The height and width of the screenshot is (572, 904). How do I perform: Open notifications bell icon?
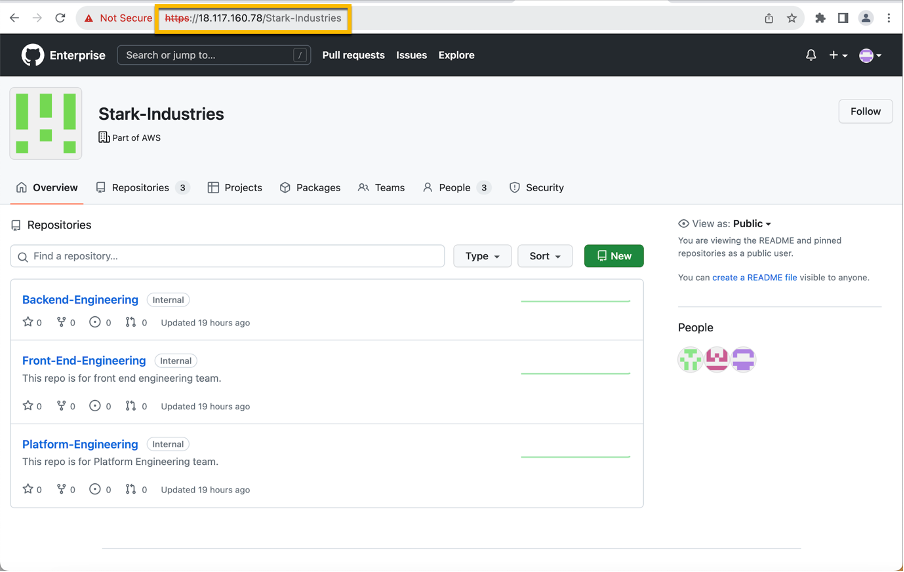pos(811,55)
